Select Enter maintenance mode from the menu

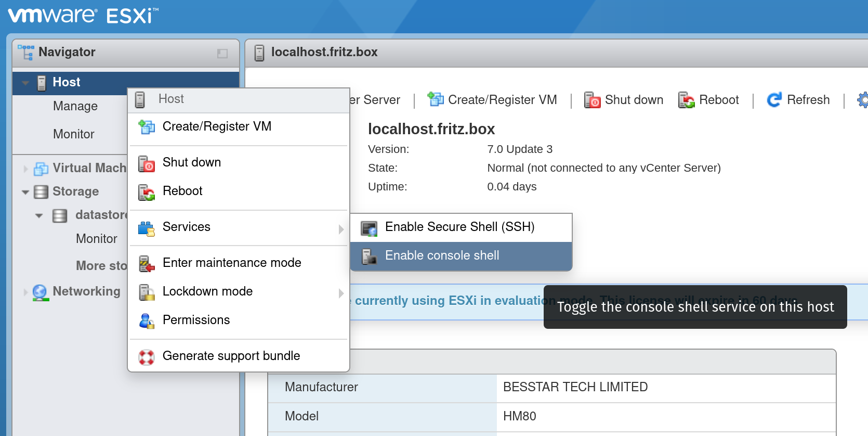(x=232, y=263)
